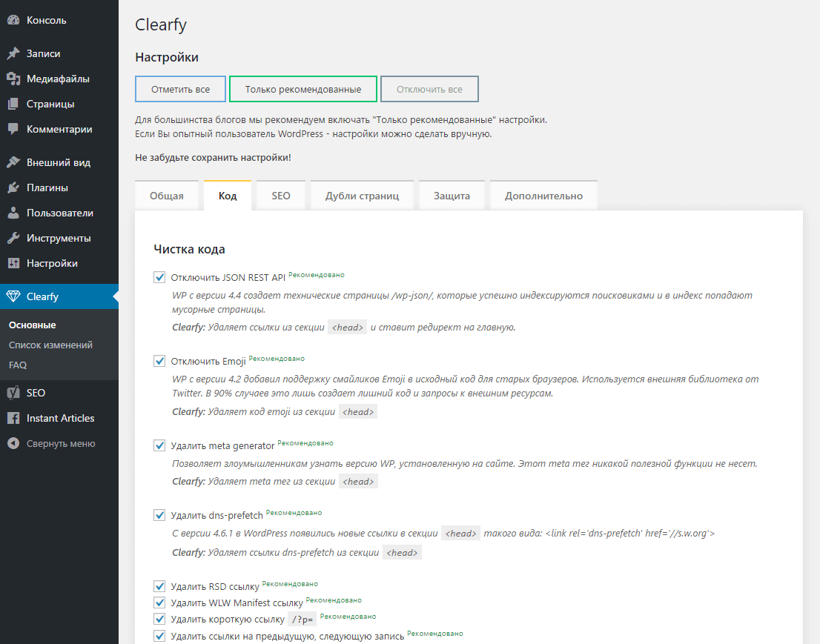Click the Плагины plug icon
Image resolution: width=820 pixels, height=644 pixels.
[13, 187]
